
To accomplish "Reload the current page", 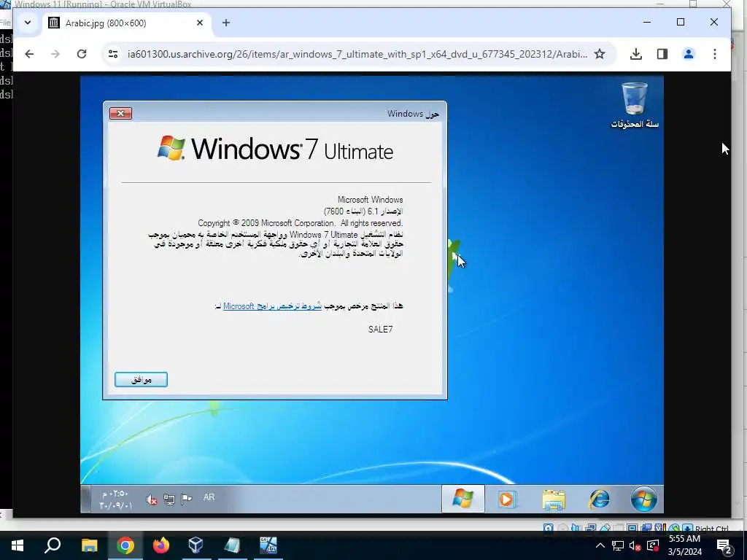I will 82,54.
